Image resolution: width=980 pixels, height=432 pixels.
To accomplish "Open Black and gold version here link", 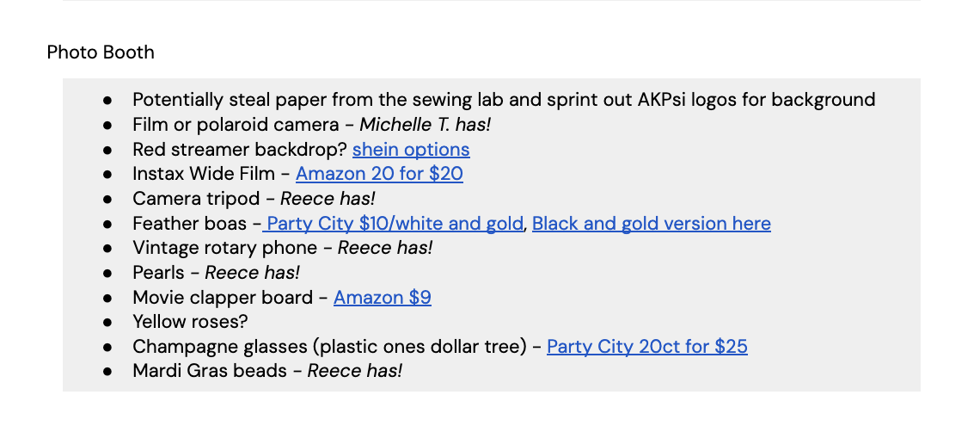I will (652, 224).
